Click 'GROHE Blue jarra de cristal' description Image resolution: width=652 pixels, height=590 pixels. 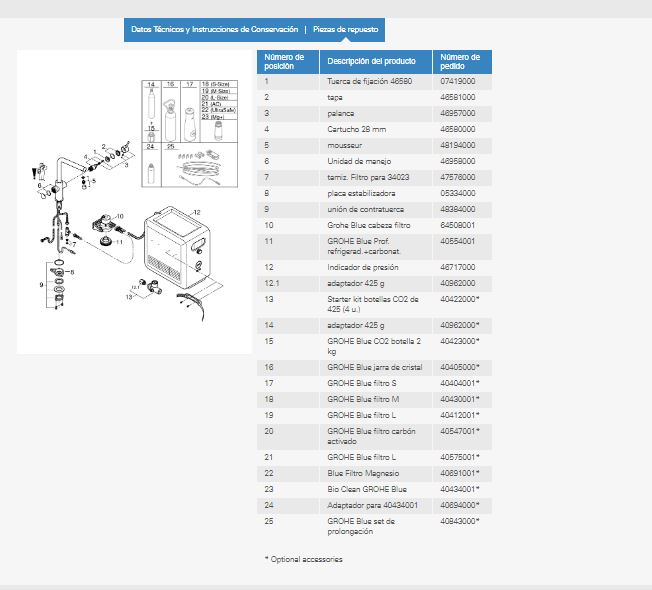[375, 368]
